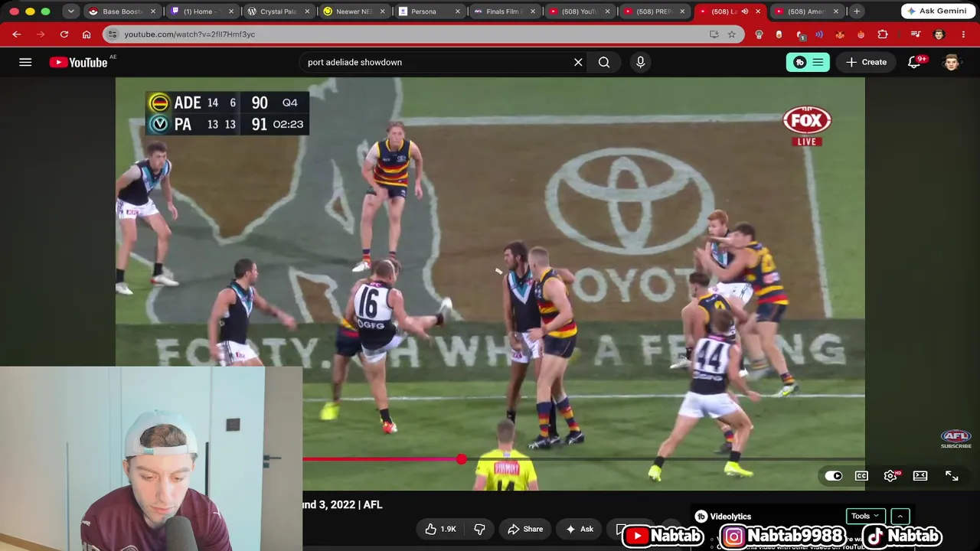The image size is (980, 551).
Task: Switch to the (1) Home Twitch tab
Action: [201, 11]
